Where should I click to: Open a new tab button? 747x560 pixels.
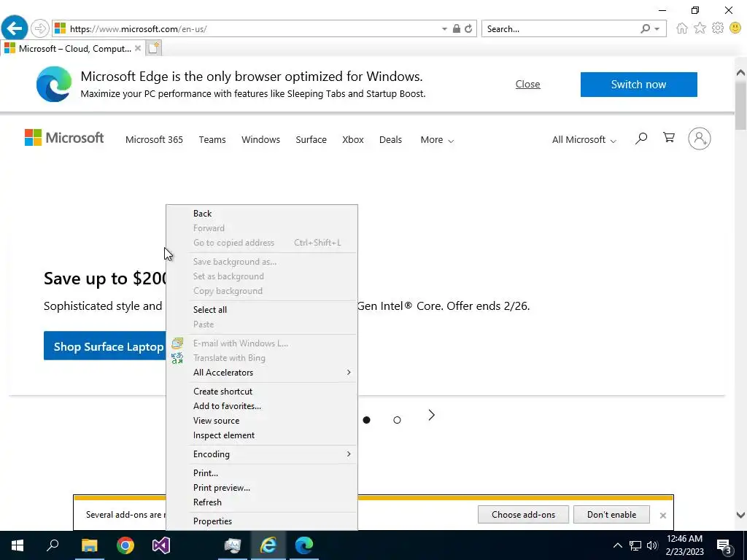[x=153, y=48]
